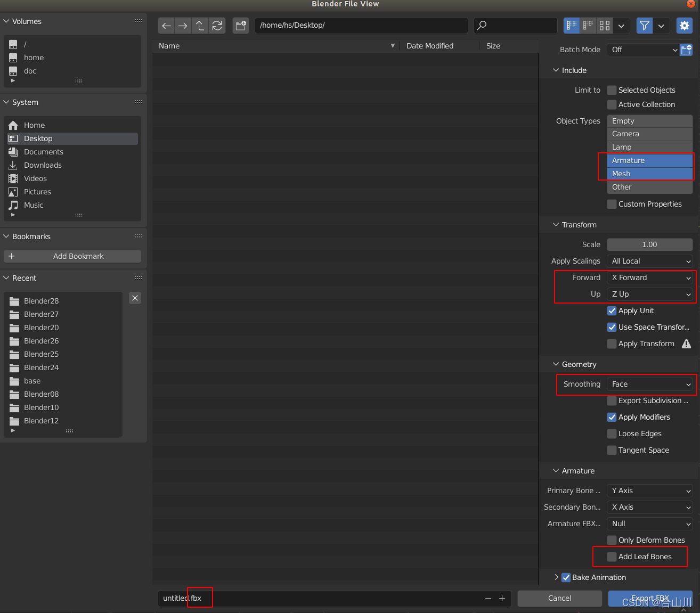This screenshot has height=613, width=700.
Task: Click Export FBX button
Action: coord(650,599)
